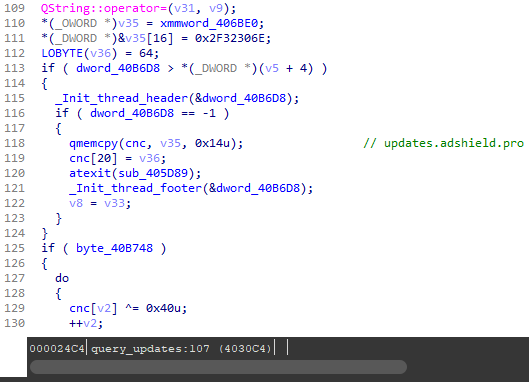
Task: Select xmmword_406BE0 on line 110
Action: click(209, 23)
